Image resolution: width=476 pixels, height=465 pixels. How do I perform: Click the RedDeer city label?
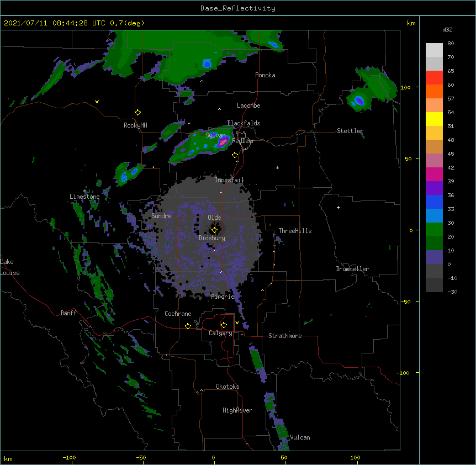[x=243, y=141]
